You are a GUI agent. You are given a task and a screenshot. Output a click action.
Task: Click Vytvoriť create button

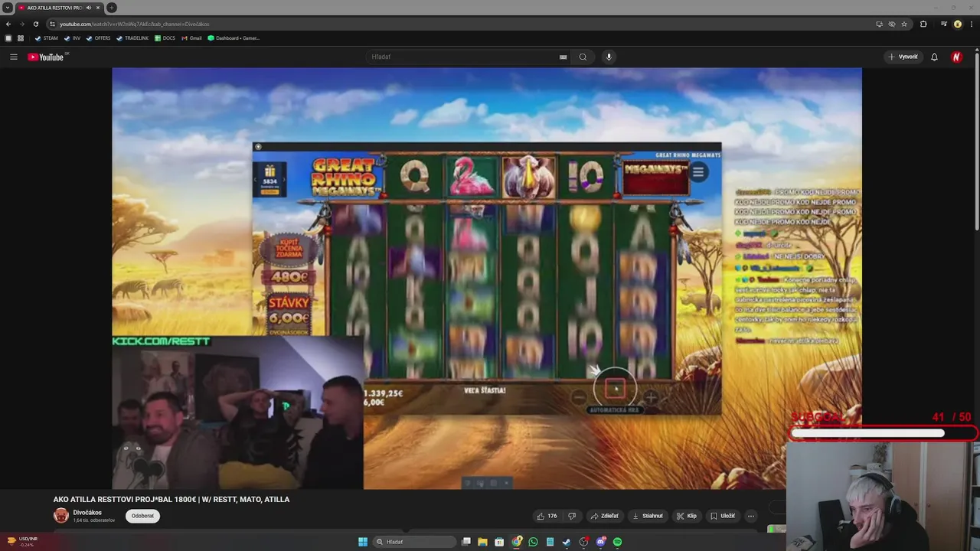(903, 57)
